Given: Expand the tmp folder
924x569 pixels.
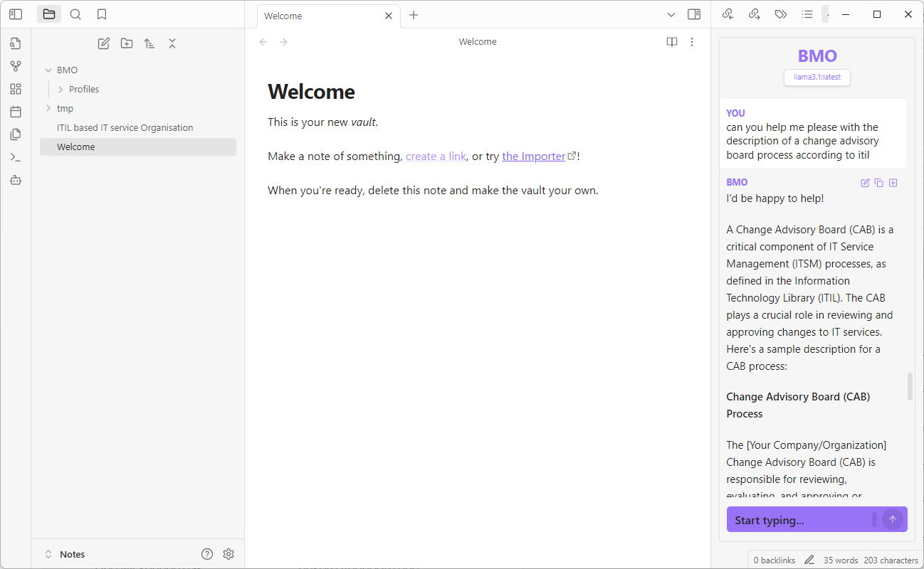Looking at the screenshot, I should [x=48, y=108].
